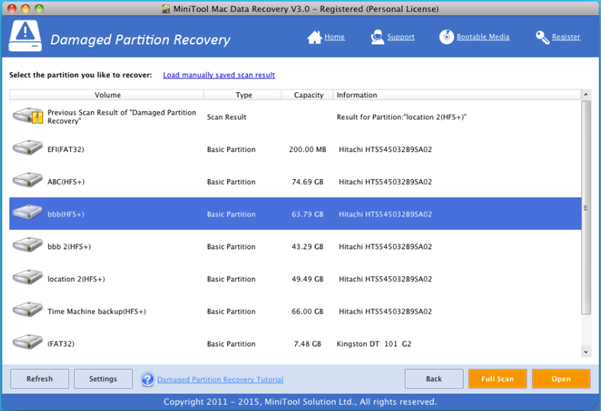The image size is (601, 411).
Task: Click the MiniTool title bar app icon
Action: (166, 9)
